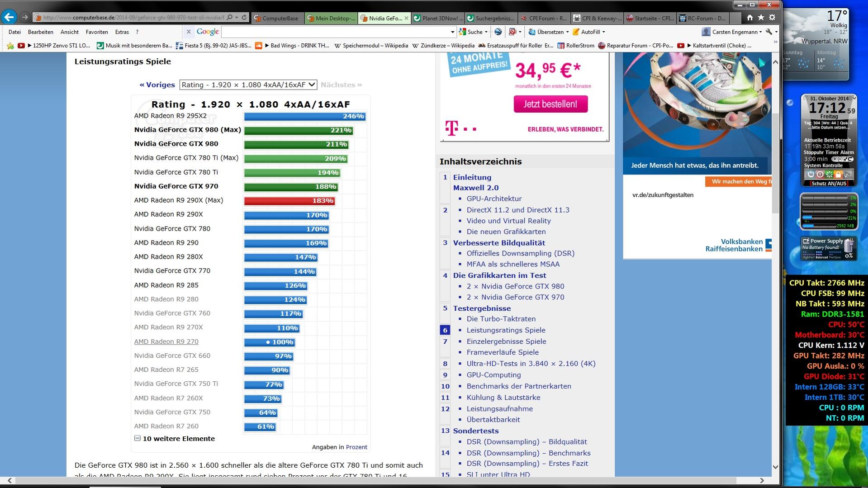Focus the Google toolbar search field

336,32
